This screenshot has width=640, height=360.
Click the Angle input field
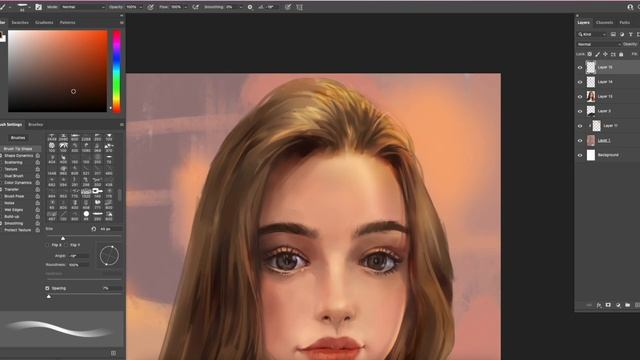tap(78, 256)
